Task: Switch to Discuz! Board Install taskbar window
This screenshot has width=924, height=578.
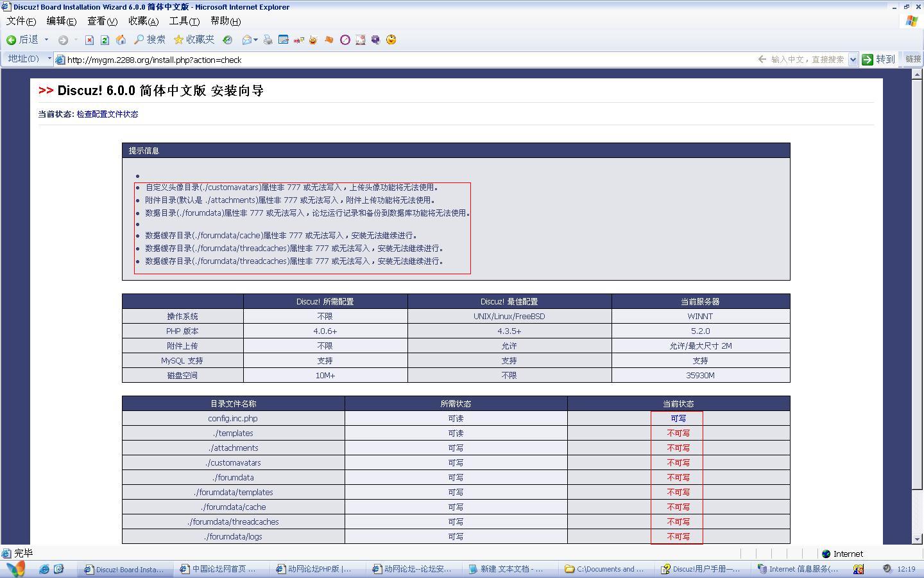Action: point(126,569)
